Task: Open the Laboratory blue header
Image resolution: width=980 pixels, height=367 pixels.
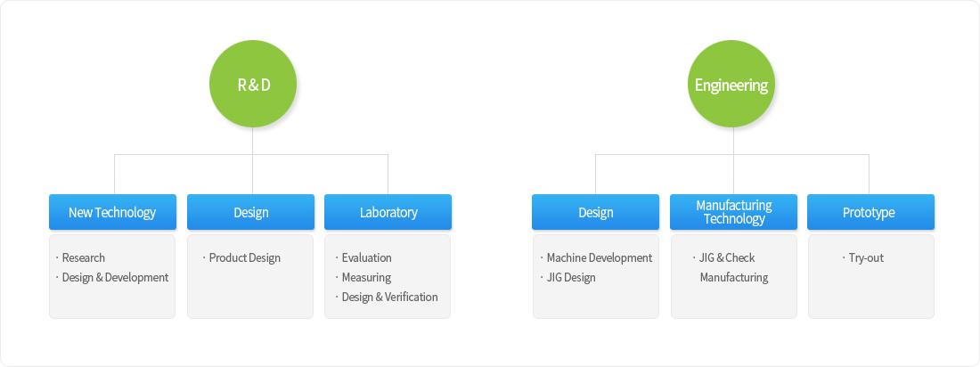Action: click(388, 212)
